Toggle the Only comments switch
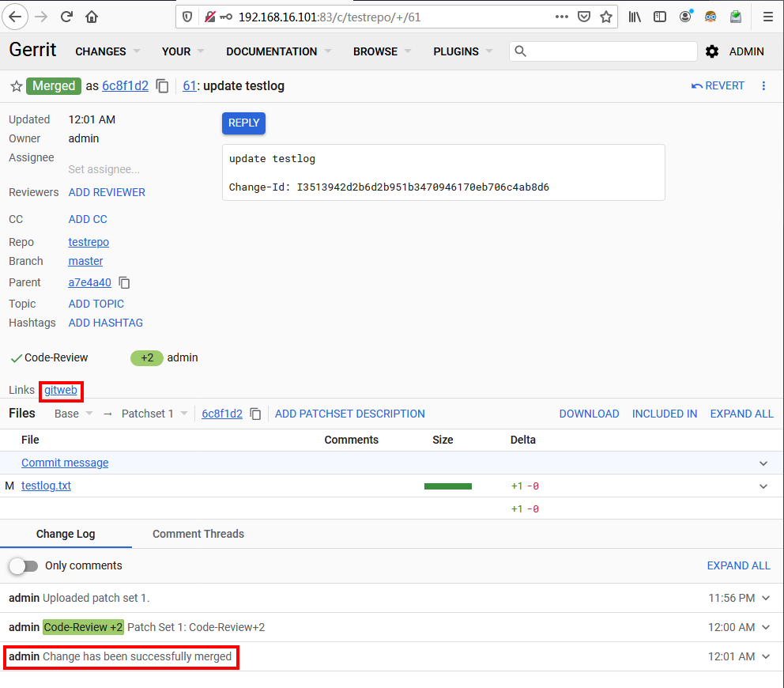 coord(24,566)
